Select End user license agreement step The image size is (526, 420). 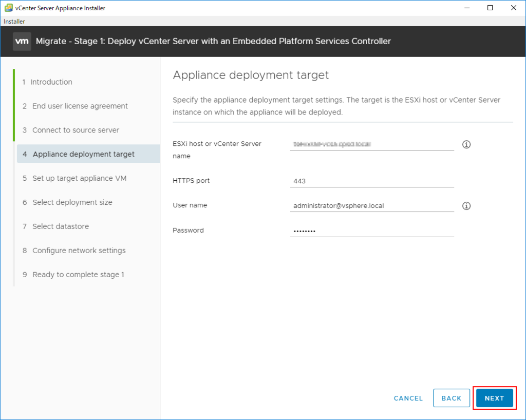coord(80,106)
